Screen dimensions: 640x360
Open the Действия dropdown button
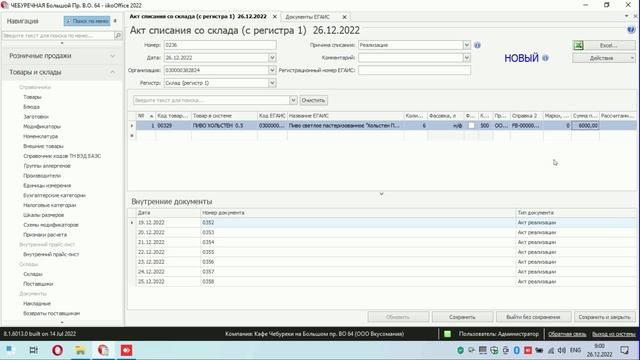point(604,58)
